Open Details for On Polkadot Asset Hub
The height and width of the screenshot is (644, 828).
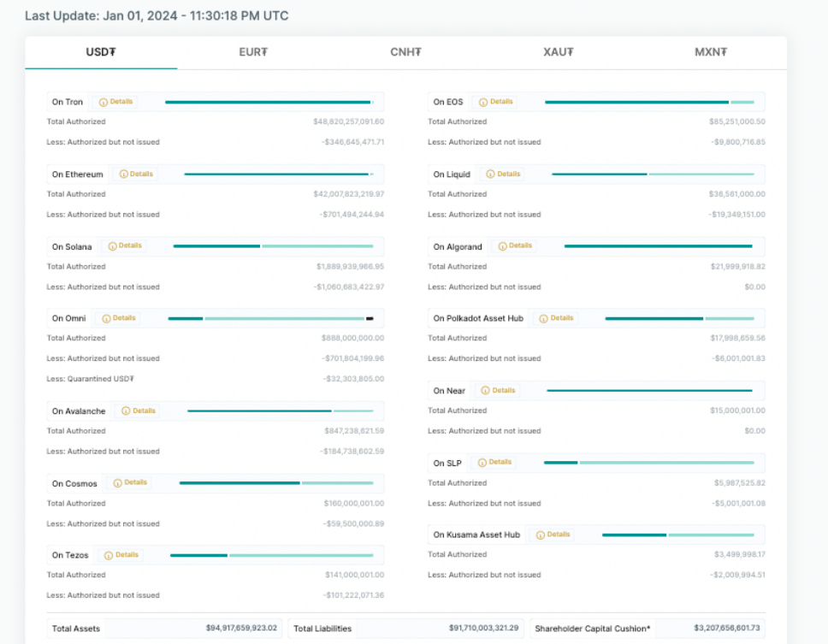[557, 318]
